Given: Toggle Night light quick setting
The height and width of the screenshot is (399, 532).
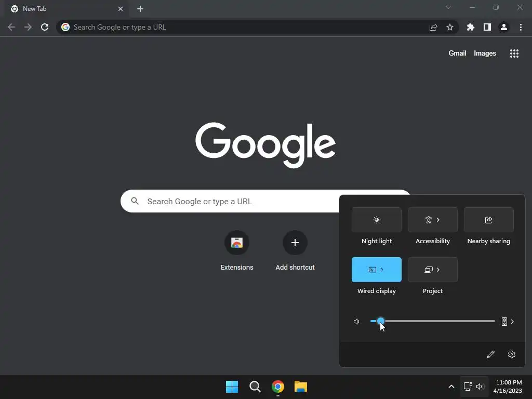Looking at the screenshot, I should coord(377,220).
